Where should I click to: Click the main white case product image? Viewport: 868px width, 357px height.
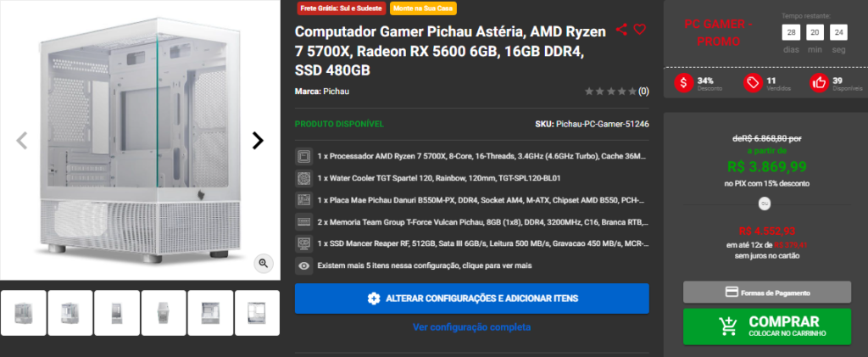(x=140, y=140)
